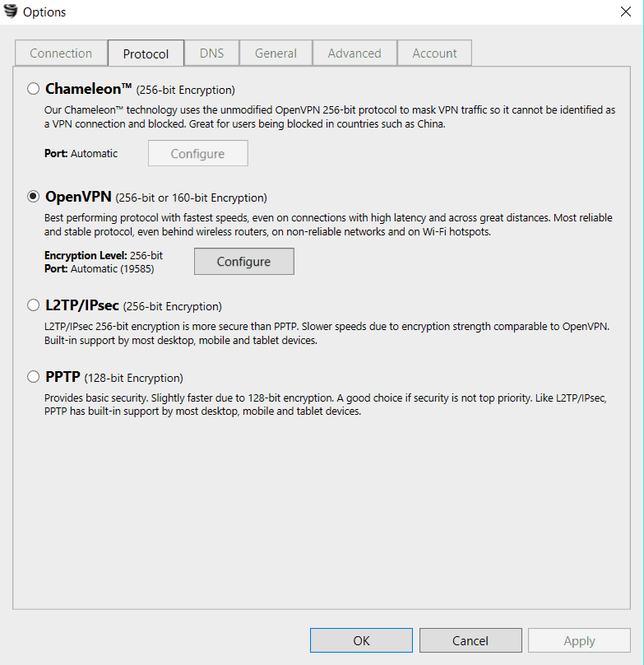This screenshot has height=665, width=644.
Task: Open the Advanced tab
Action: coord(354,53)
